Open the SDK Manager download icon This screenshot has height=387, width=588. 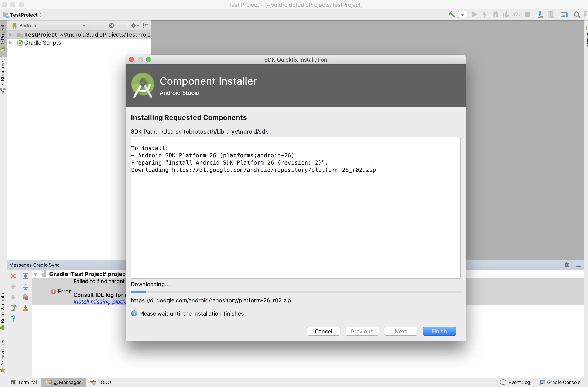tap(540, 15)
